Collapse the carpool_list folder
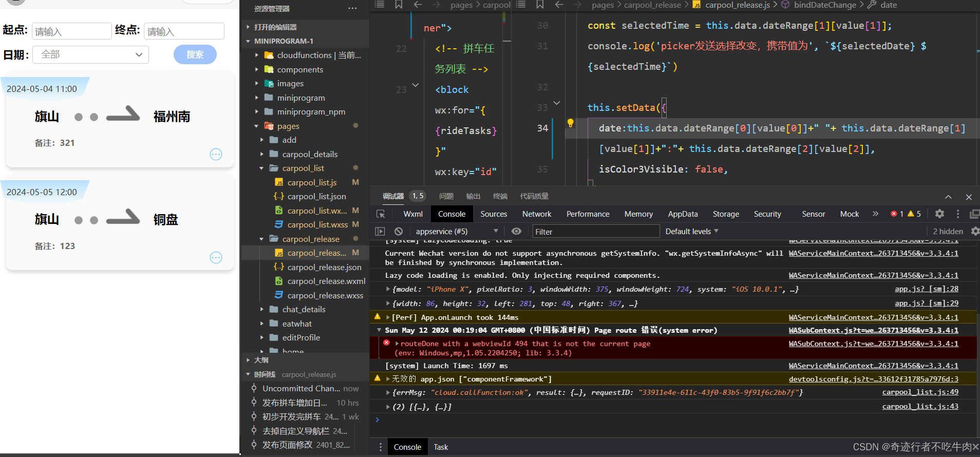The width and height of the screenshot is (980, 457). click(262, 168)
